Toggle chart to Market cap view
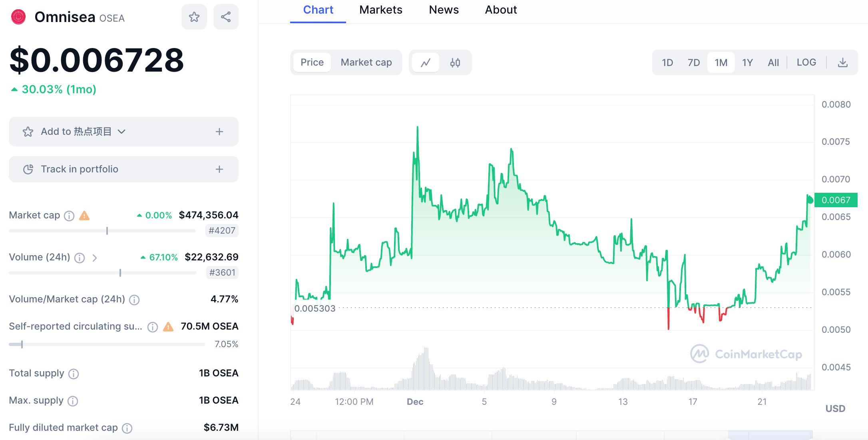 point(366,62)
